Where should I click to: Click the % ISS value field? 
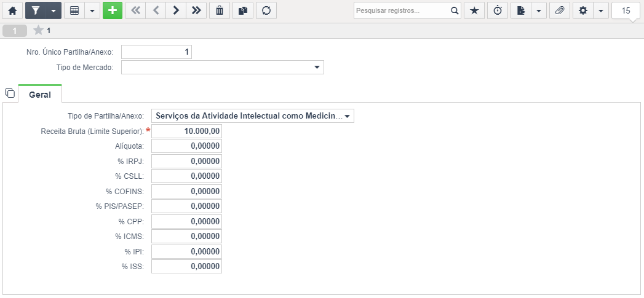pyautogui.click(x=186, y=267)
